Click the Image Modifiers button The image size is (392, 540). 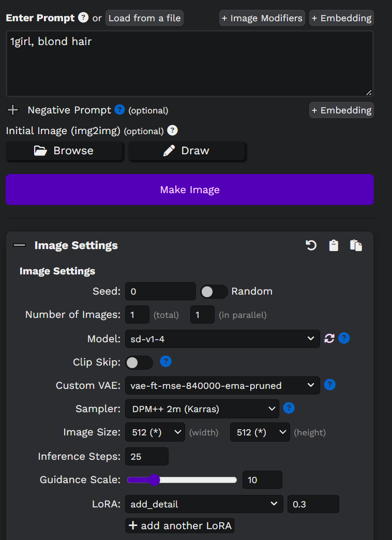point(262,18)
